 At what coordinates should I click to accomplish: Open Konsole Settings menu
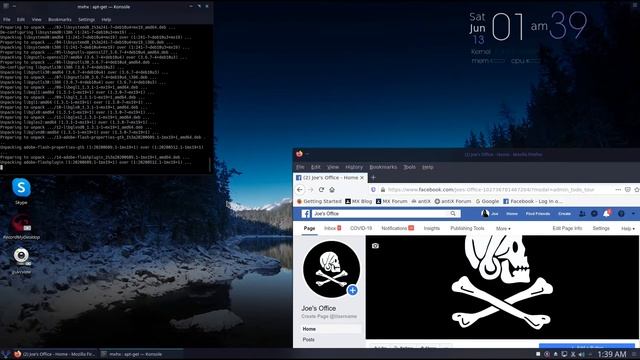(x=86, y=19)
